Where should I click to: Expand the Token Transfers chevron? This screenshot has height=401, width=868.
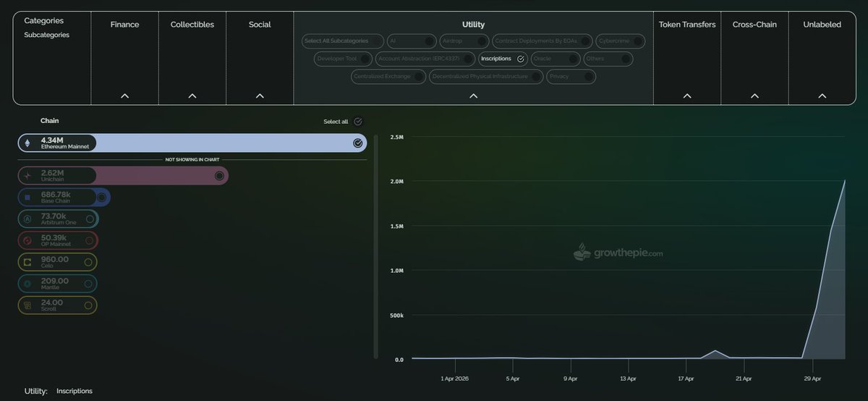[x=687, y=96]
